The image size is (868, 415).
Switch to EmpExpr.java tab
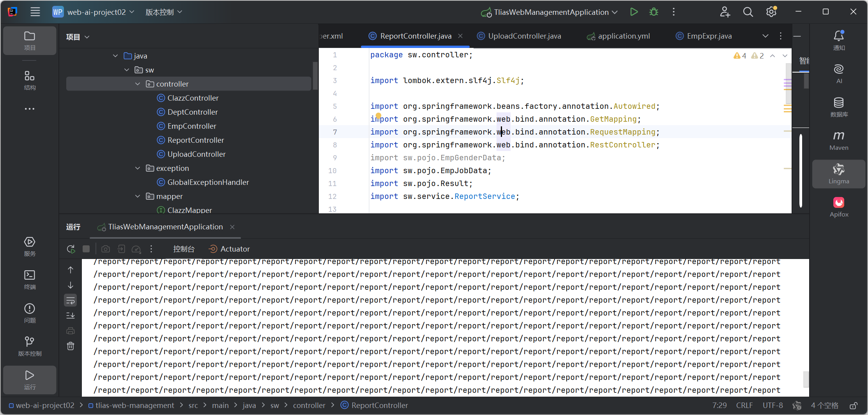point(704,36)
